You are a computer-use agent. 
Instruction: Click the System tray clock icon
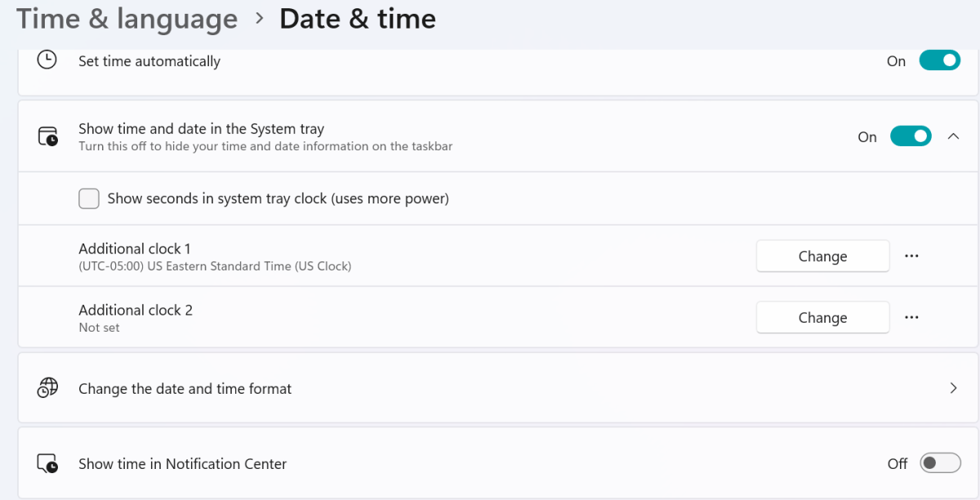(x=45, y=136)
